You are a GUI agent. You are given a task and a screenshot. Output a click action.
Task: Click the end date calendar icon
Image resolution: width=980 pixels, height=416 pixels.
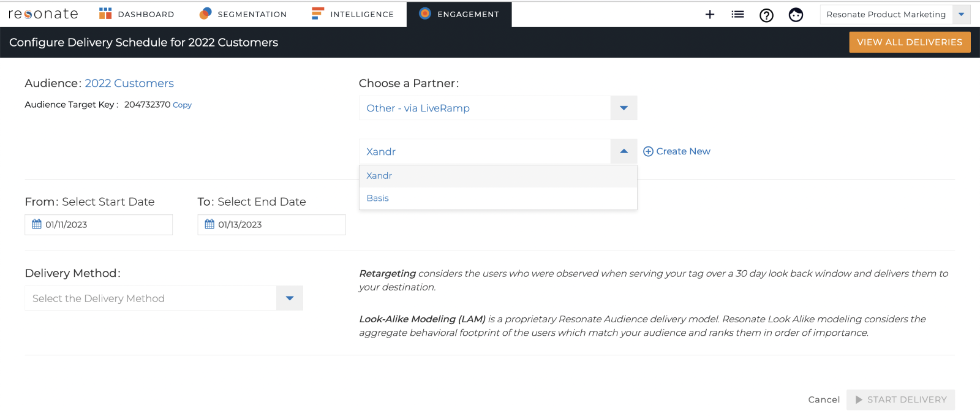(209, 224)
